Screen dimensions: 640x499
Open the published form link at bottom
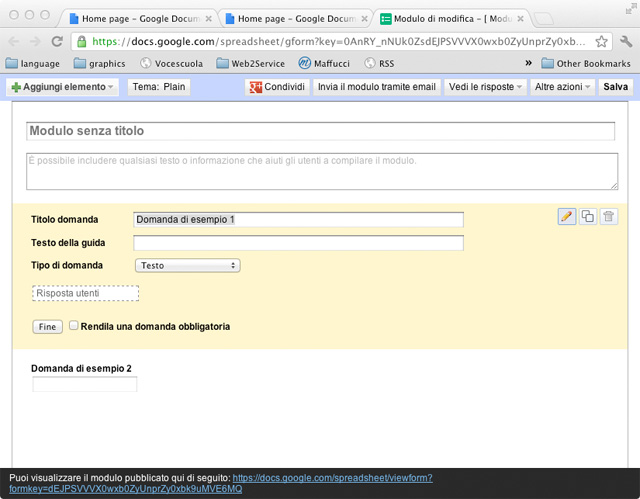click(x=332, y=478)
